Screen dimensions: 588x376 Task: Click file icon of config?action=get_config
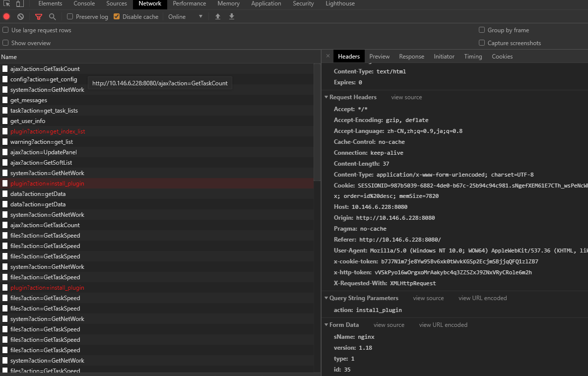[x=5, y=79]
